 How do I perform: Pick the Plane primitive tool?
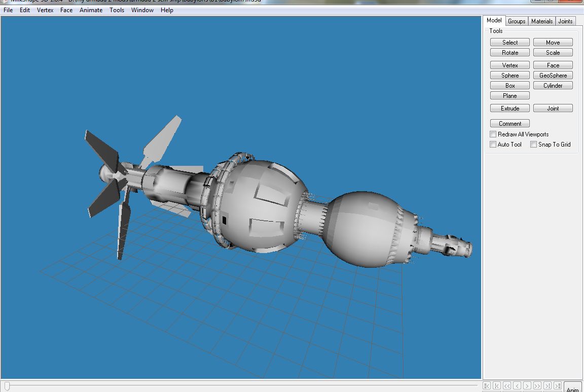click(x=510, y=96)
